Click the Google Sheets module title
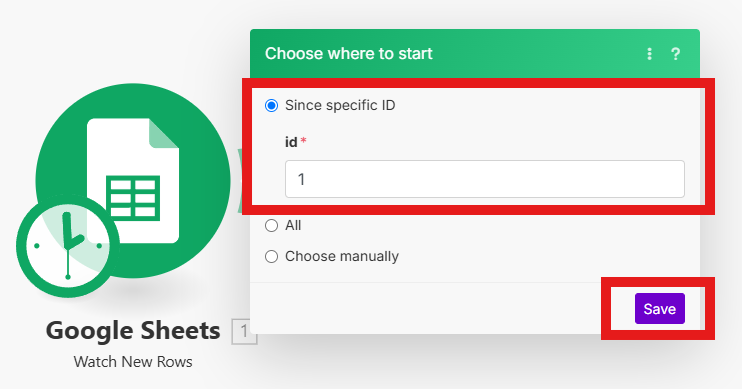Viewport: 742px width, 389px height. tap(133, 331)
